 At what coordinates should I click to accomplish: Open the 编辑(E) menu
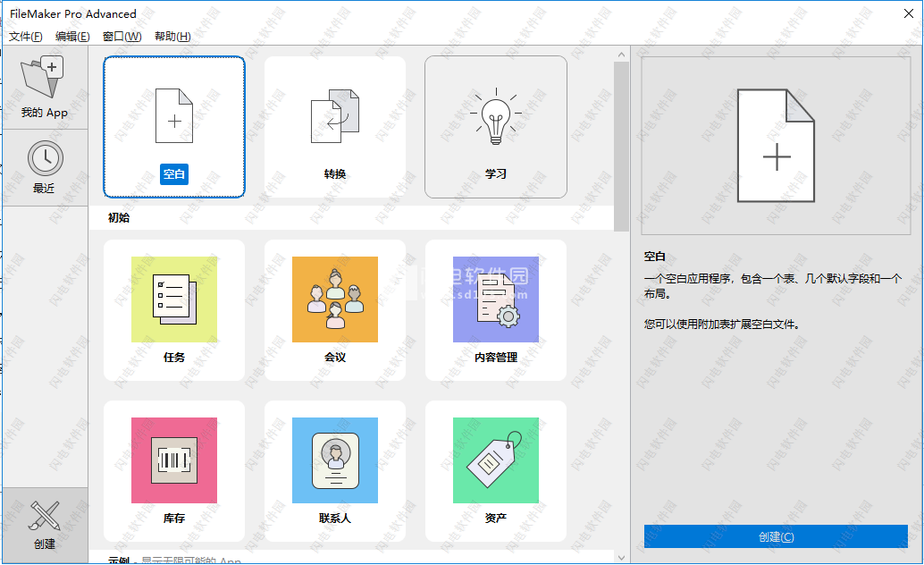(72, 37)
